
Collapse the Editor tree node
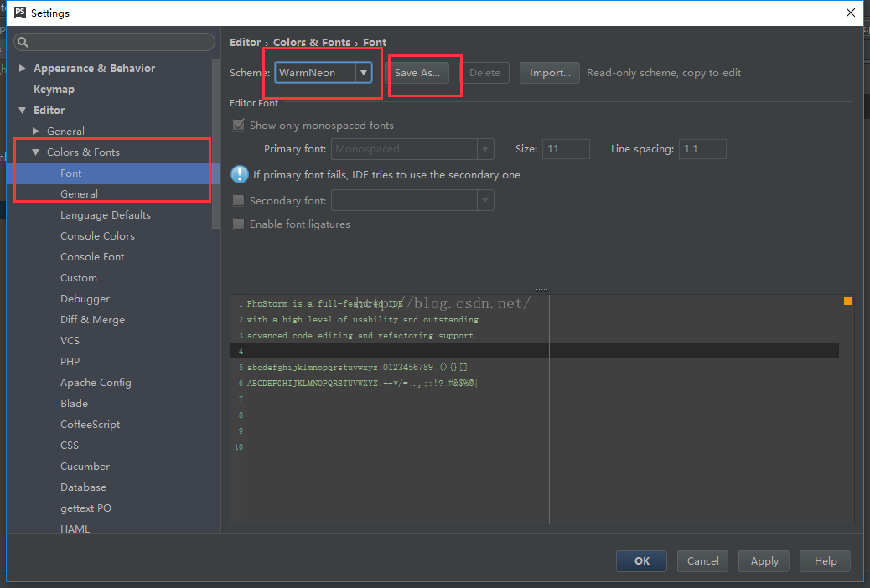[x=22, y=111]
